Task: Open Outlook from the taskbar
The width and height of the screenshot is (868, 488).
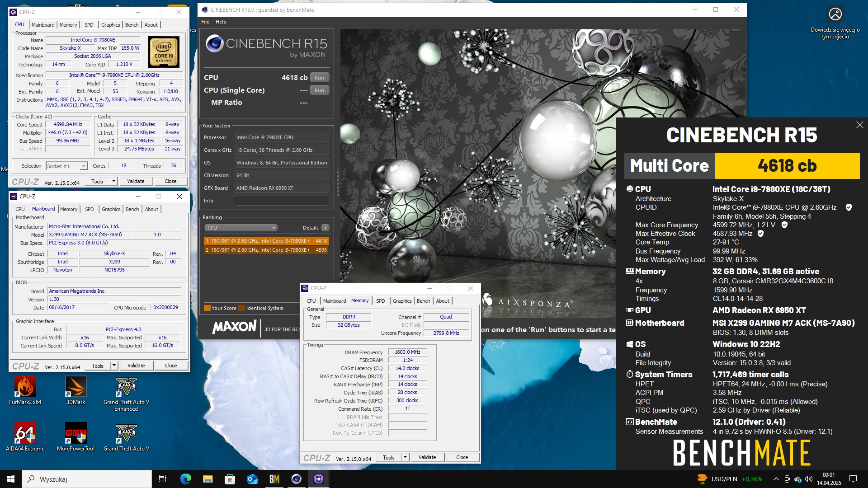Action: (252, 479)
